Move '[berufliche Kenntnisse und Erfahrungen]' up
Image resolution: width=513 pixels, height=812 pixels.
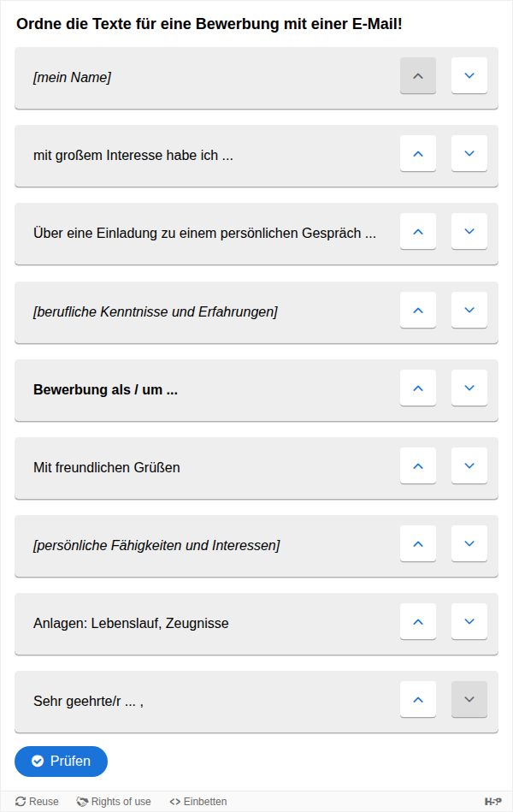(x=418, y=311)
